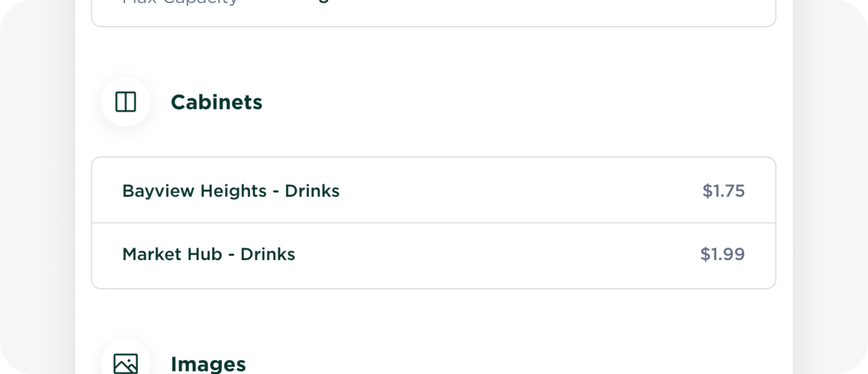
Task: Click the gray background left of the panel
Action: click(x=38, y=188)
